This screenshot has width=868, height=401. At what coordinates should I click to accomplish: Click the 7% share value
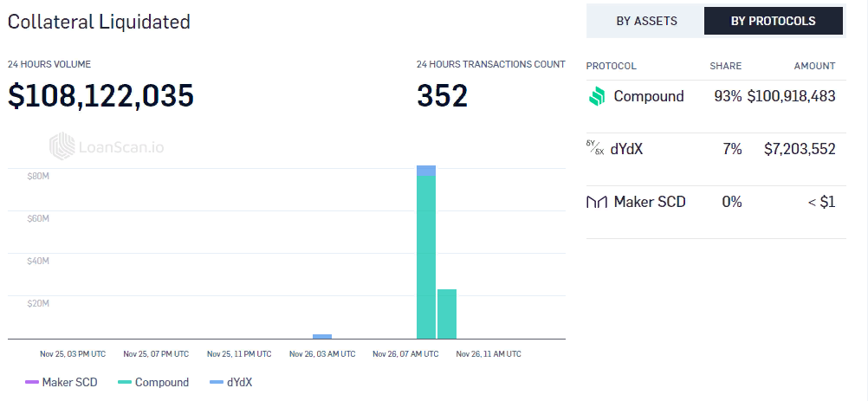pyautogui.click(x=732, y=149)
